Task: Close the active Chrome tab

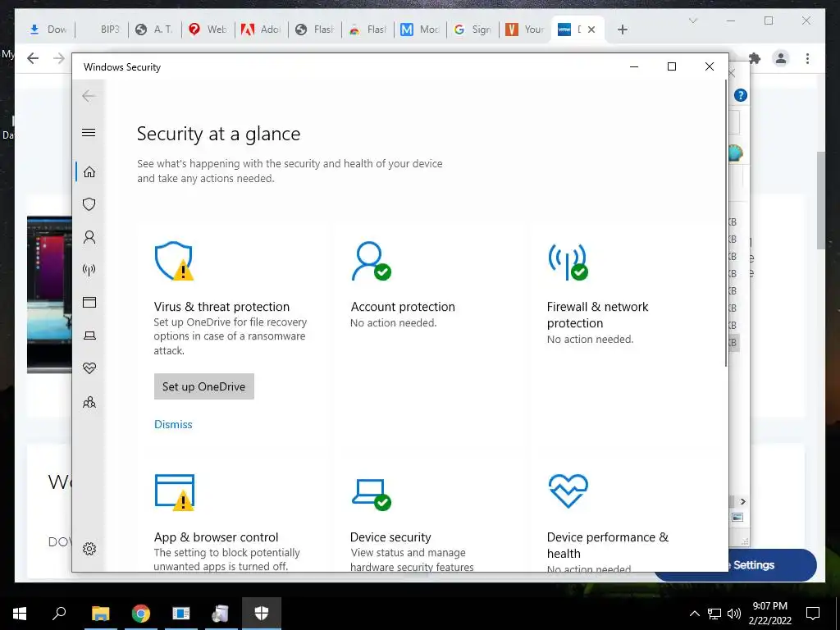Action: click(x=591, y=30)
